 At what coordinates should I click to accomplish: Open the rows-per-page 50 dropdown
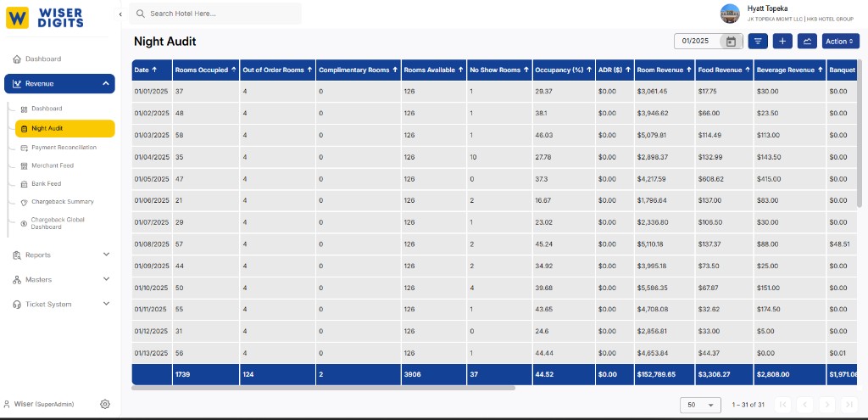pyautogui.click(x=700, y=405)
